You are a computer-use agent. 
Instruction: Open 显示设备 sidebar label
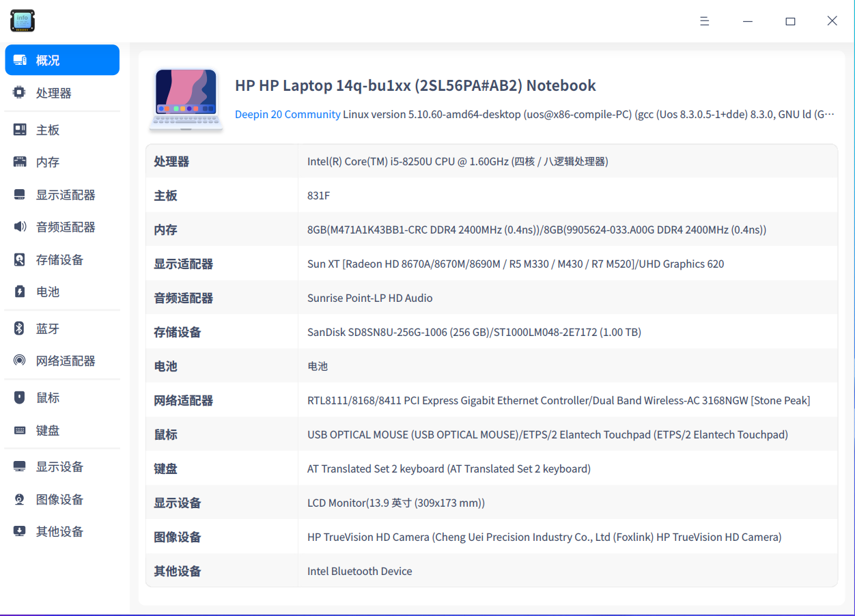(x=60, y=466)
